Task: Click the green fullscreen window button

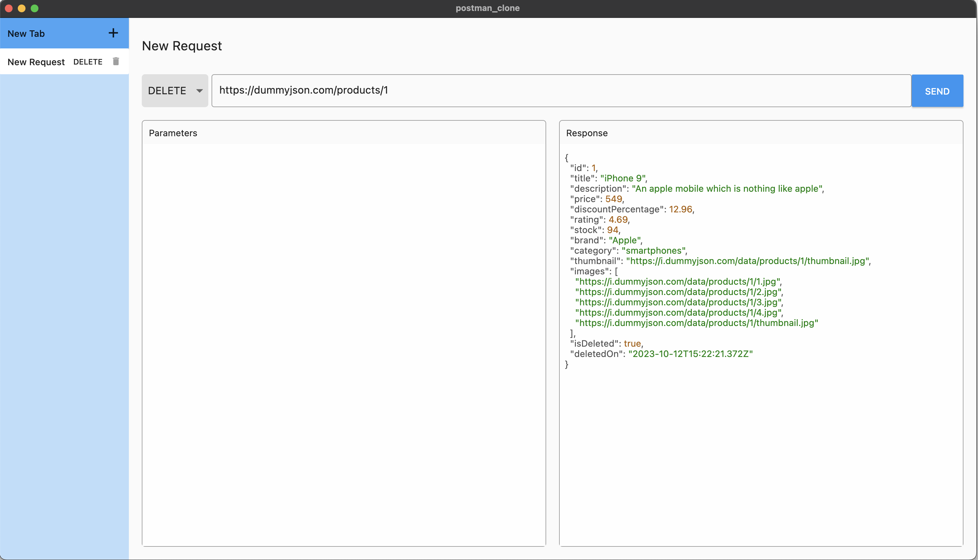Action: pos(35,8)
